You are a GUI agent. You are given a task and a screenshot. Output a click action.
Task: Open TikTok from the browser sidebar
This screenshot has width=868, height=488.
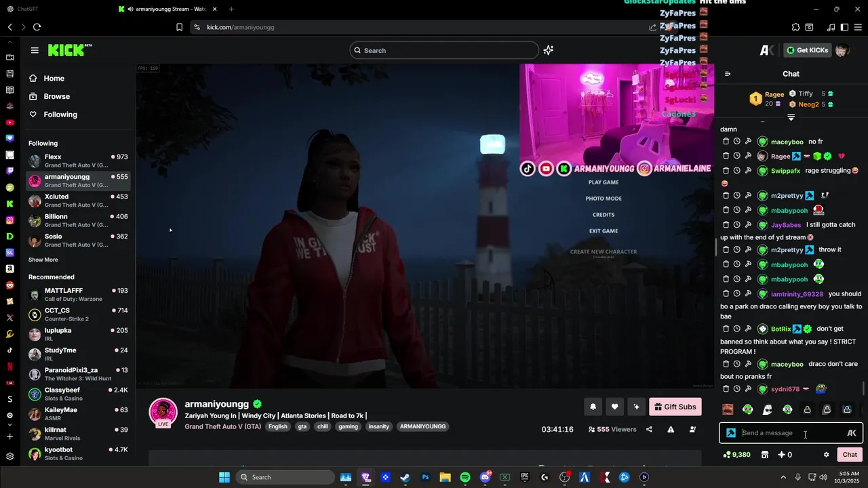9,350
